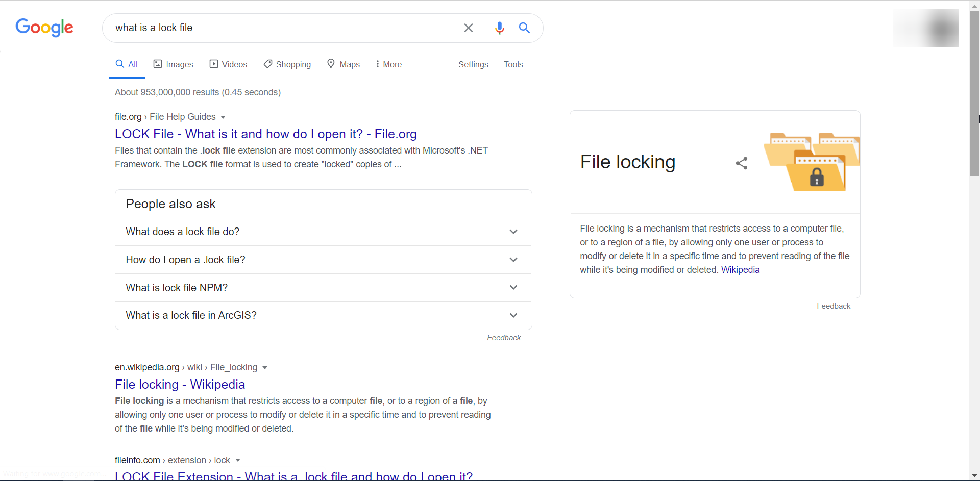Click inside the search input field
The image size is (980, 481).
click(281, 28)
